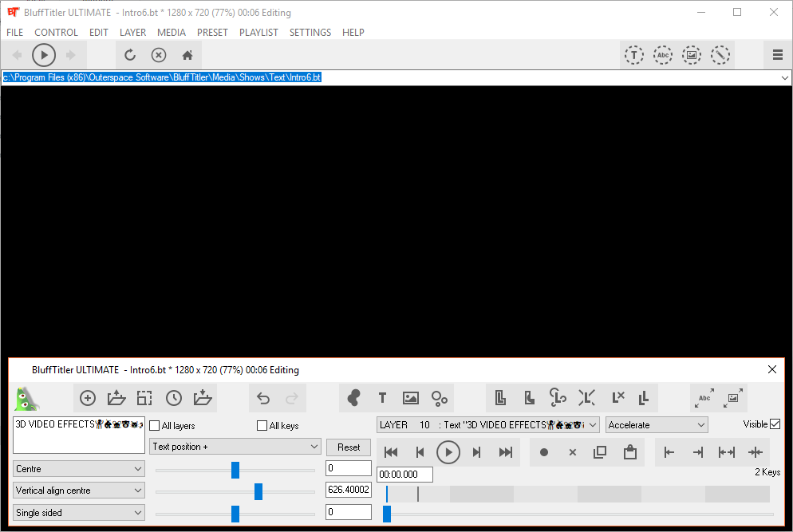Toggle the Visible checkbox
Viewport: 793px width, 532px height.
click(775, 424)
